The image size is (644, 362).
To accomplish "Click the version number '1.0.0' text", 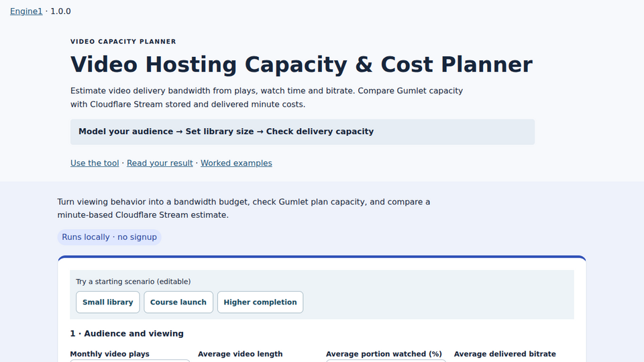I will coord(60,11).
